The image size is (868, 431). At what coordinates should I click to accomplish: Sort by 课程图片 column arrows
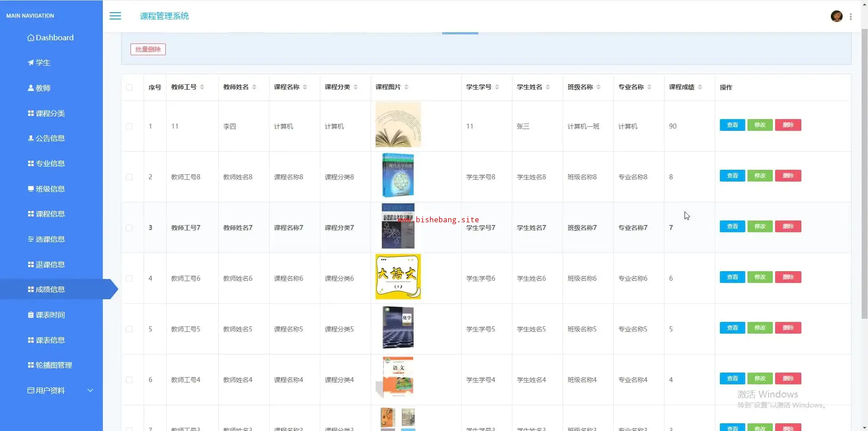pos(406,87)
